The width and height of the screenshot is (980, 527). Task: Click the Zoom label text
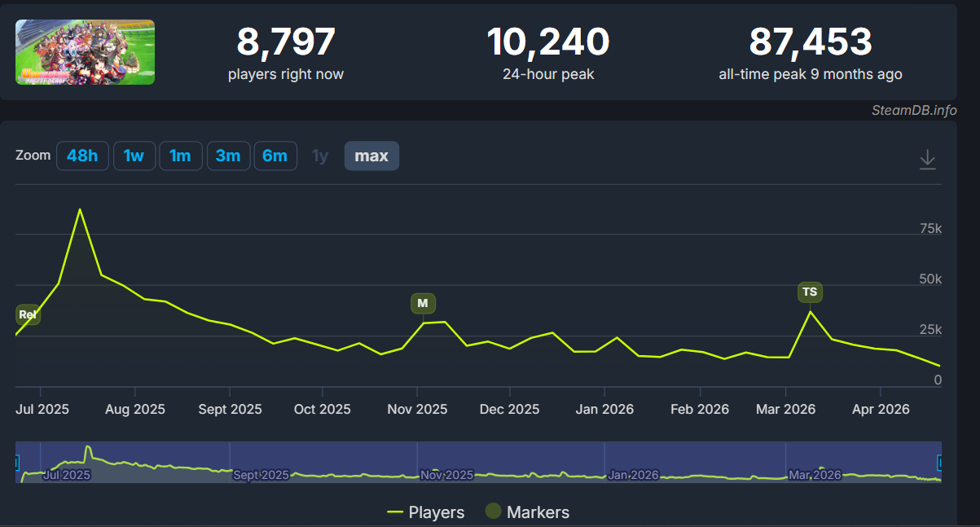(33, 155)
